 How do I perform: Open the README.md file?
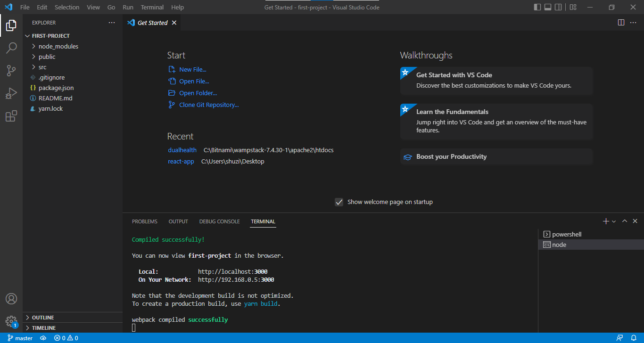73,98
